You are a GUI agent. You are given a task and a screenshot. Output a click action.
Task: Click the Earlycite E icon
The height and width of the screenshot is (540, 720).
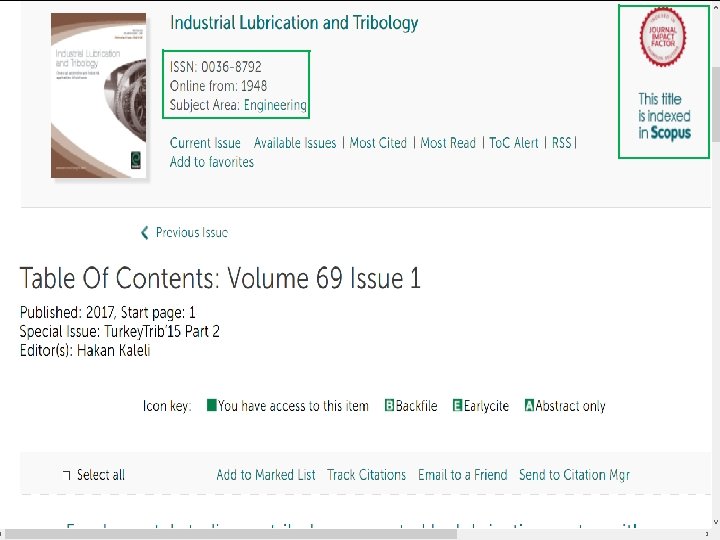coord(457,405)
